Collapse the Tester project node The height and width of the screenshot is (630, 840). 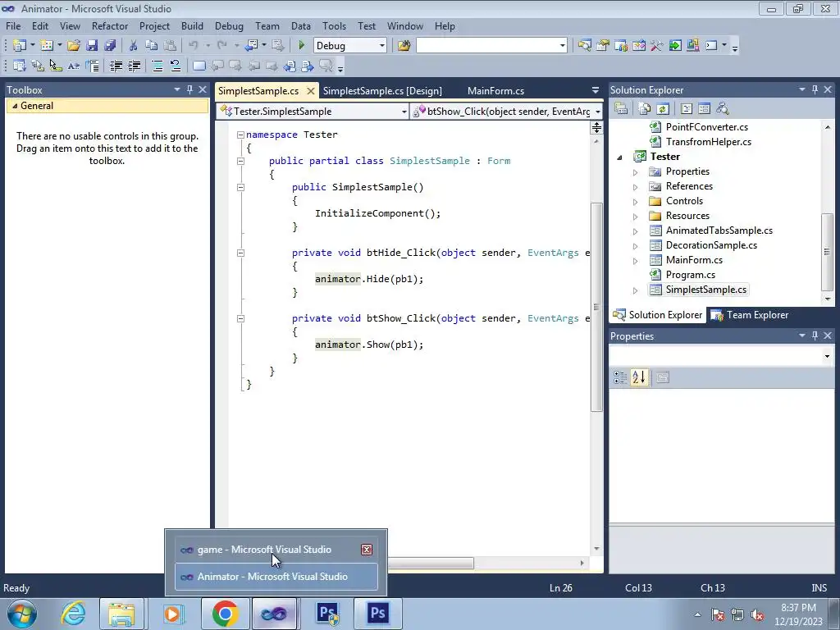point(620,157)
